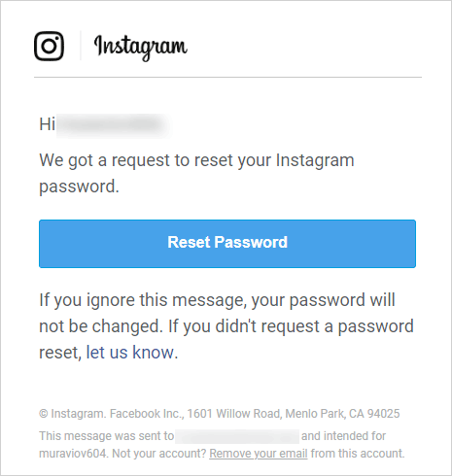Click the © Instagram copyright symbol
This screenshot has width=452, height=476.
(x=44, y=414)
